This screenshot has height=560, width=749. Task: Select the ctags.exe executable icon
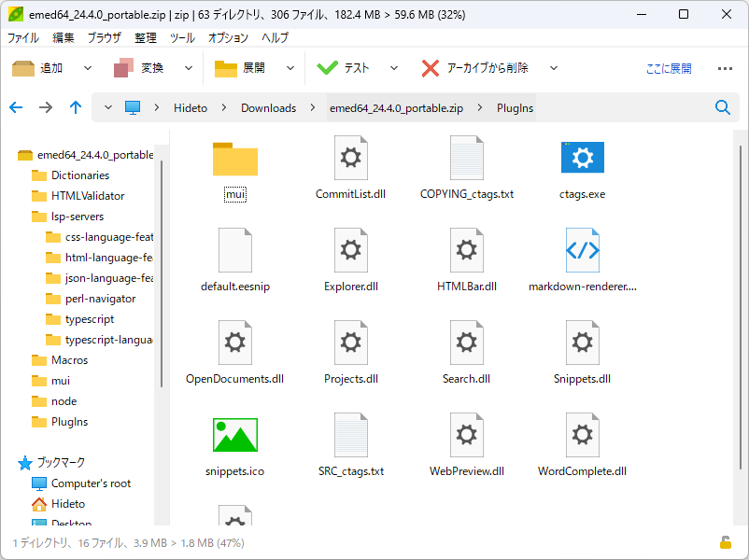tap(582, 157)
